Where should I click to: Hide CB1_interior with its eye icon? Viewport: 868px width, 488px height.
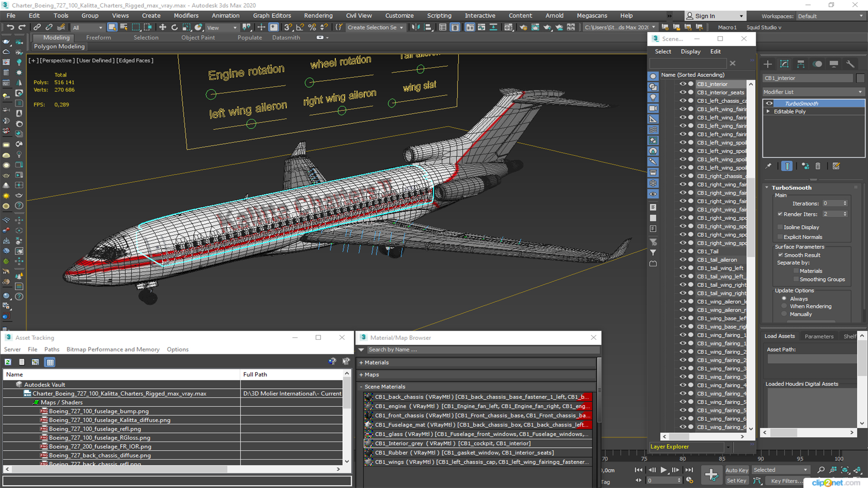point(683,84)
